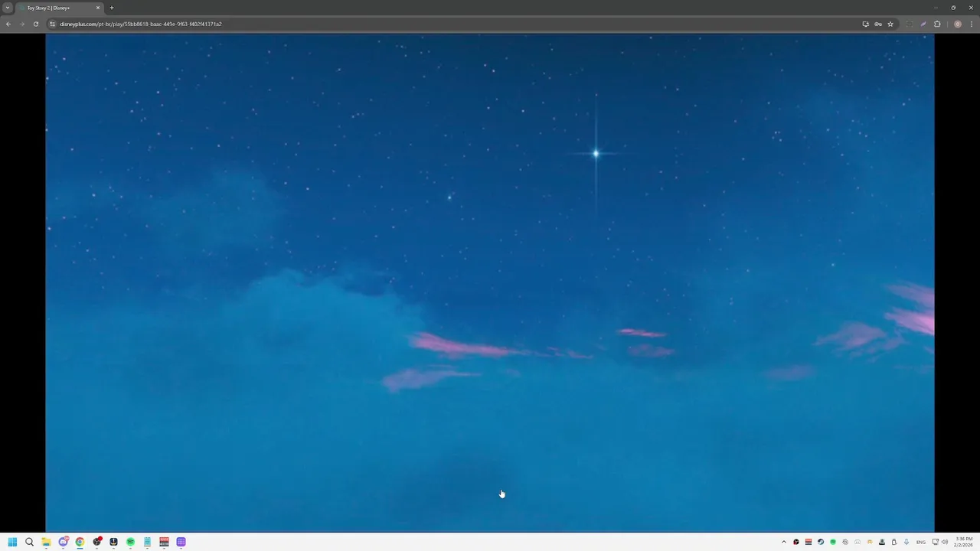Open the USB safely-remove tray icon
980x551 pixels.
click(x=894, y=542)
